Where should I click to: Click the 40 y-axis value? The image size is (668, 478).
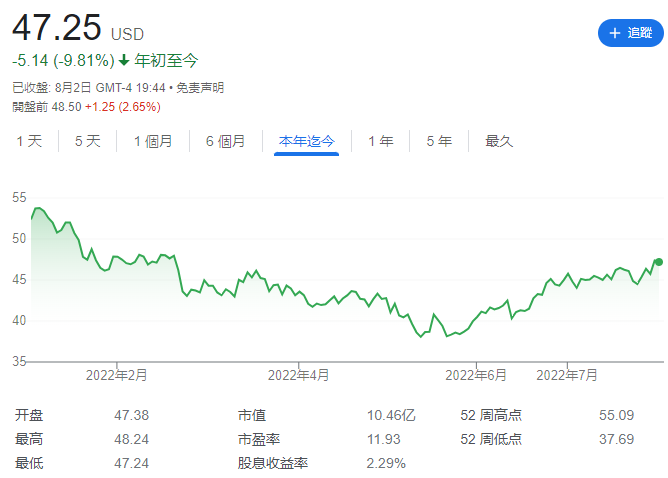[x=19, y=320]
